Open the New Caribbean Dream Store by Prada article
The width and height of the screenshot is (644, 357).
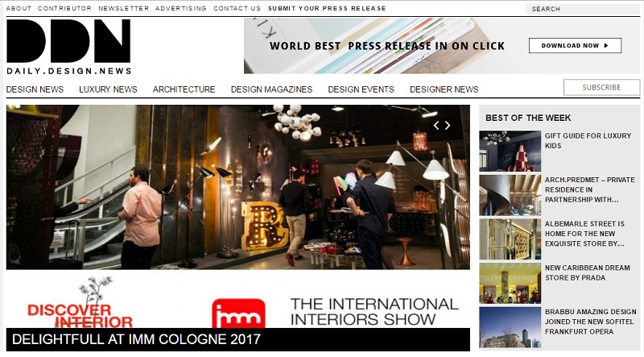click(x=587, y=272)
